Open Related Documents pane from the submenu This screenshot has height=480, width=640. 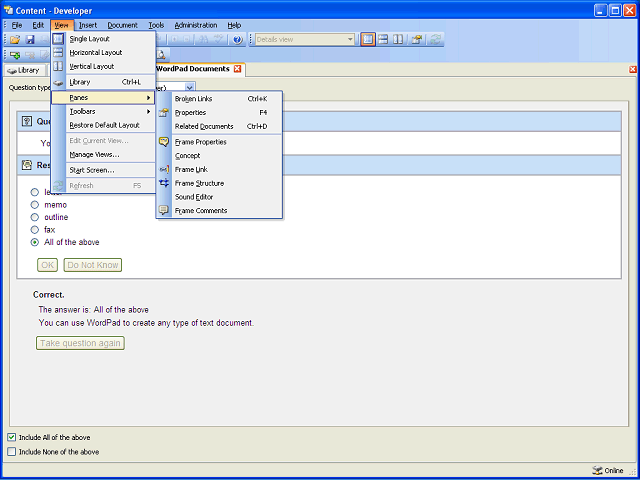219,127
